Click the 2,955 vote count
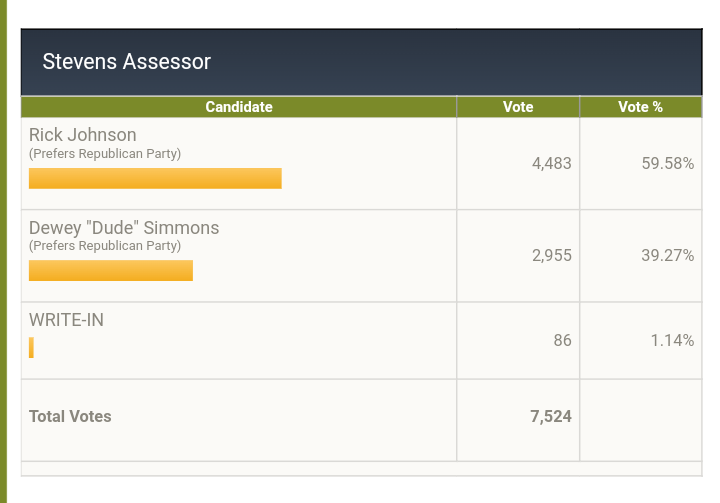Viewport: 720px width, 503px height. tap(551, 255)
